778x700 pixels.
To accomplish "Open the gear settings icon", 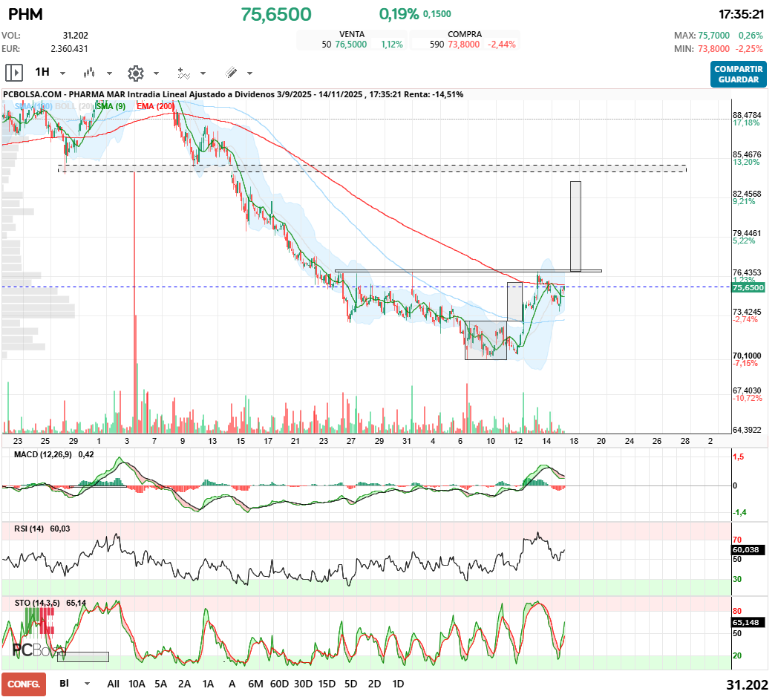I will coord(135,73).
